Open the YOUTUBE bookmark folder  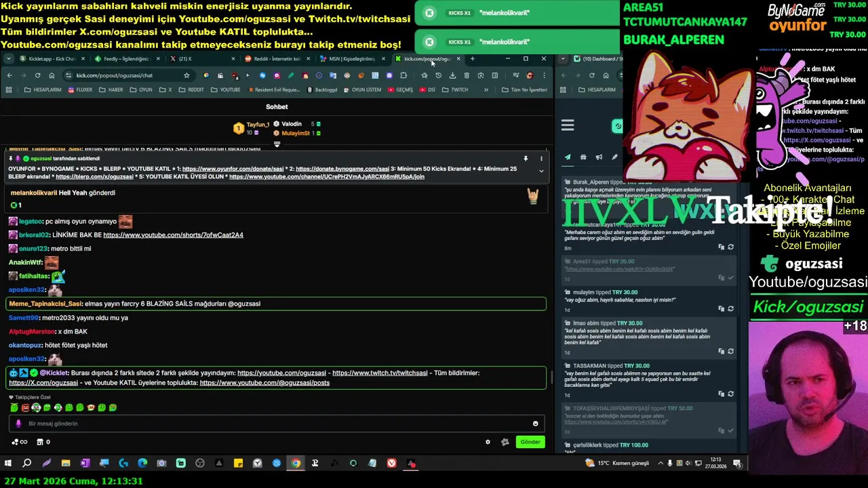[226, 89]
